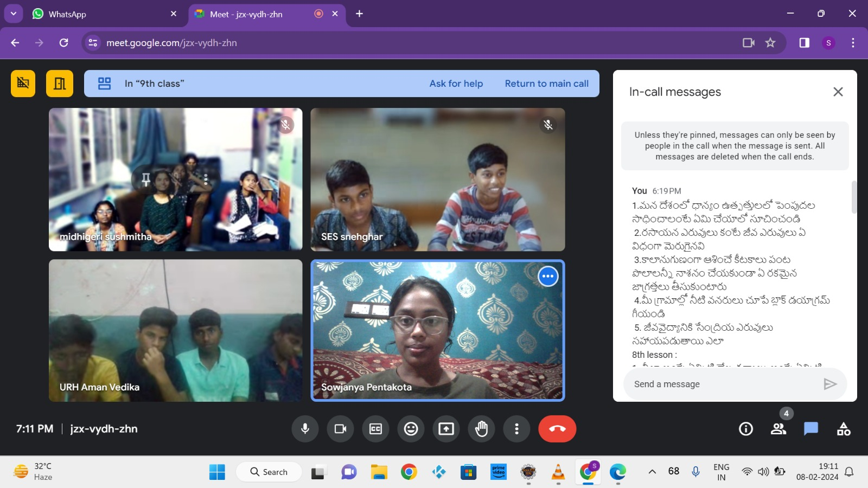
Task: Open the activities icon in bottom bar
Action: 844,429
